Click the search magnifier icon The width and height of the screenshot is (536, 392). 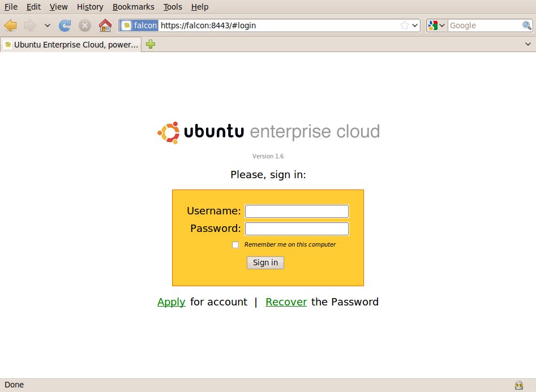point(526,25)
